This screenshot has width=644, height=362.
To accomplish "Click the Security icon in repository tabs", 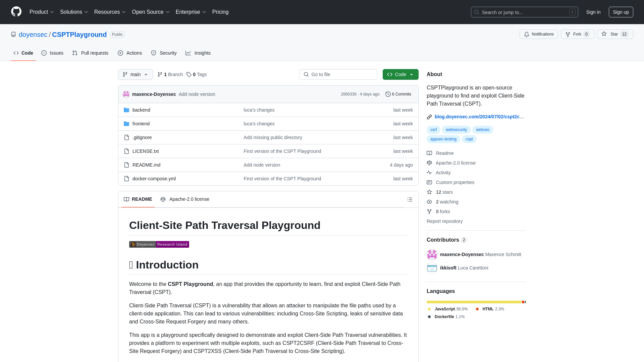I will [154, 53].
